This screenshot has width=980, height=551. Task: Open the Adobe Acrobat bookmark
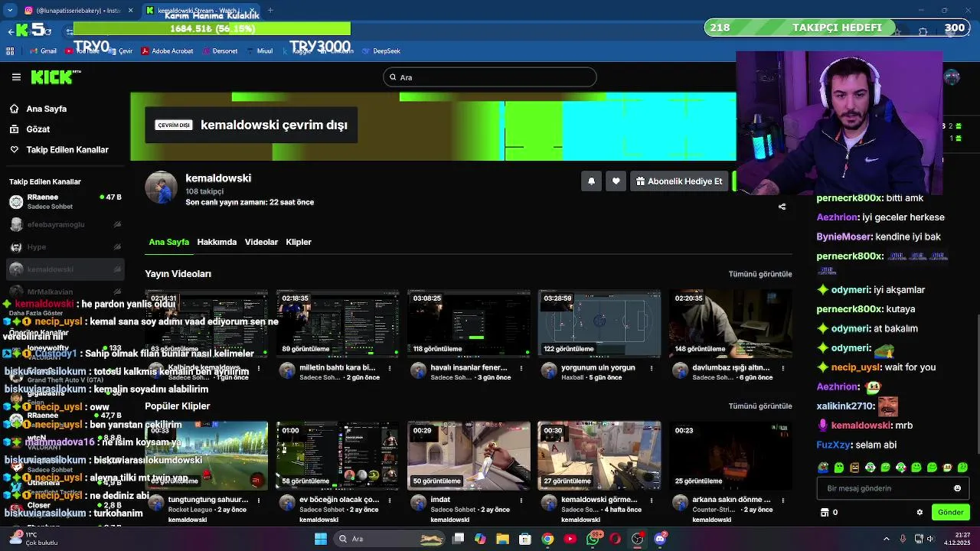click(167, 51)
